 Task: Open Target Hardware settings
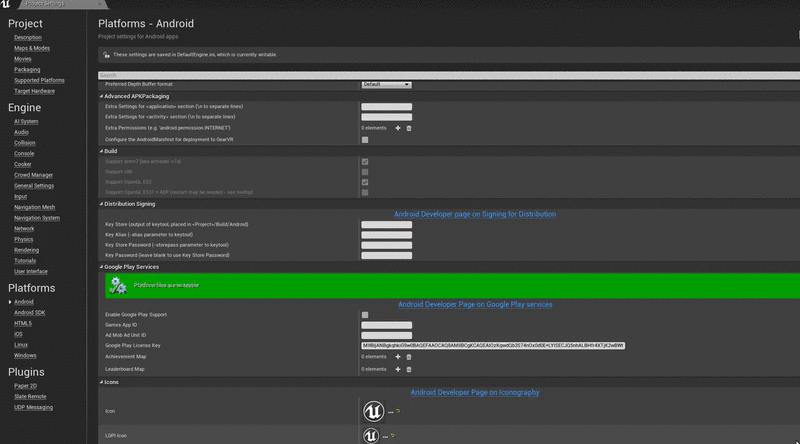click(34, 91)
